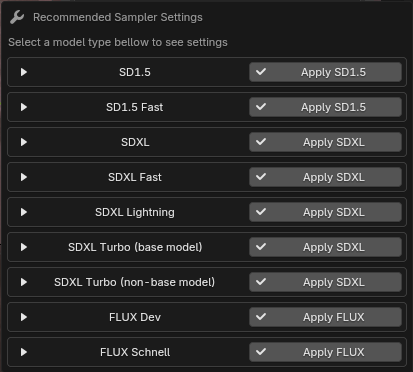Image resolution: width=413 pixels, height=372 pixels.
Task: Expand the FLUX Dev settings row
Action: (24, 317)
